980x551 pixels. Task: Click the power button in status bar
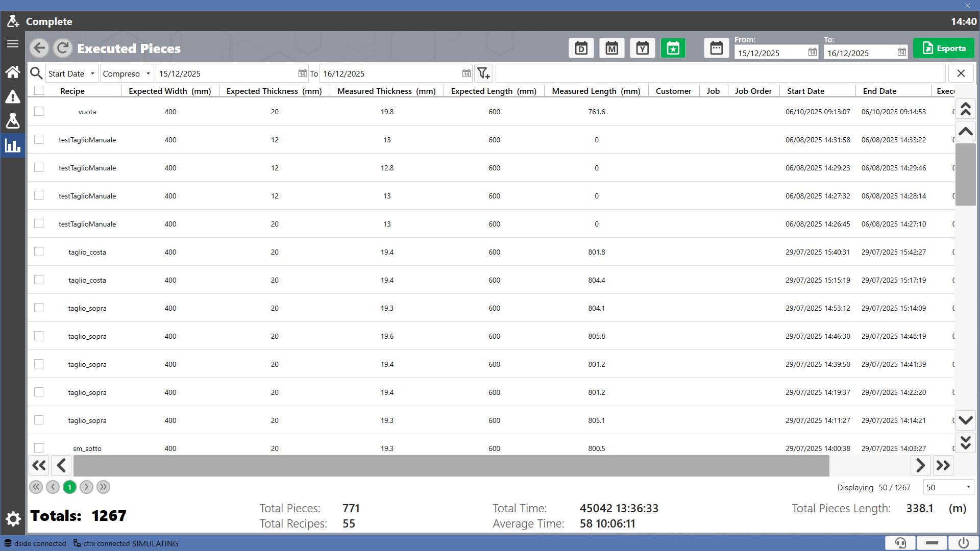point(963,543)
